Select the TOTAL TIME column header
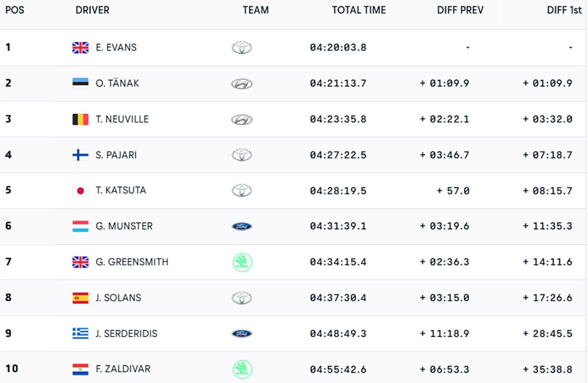The image size is (588, 383). pos(359,10)
